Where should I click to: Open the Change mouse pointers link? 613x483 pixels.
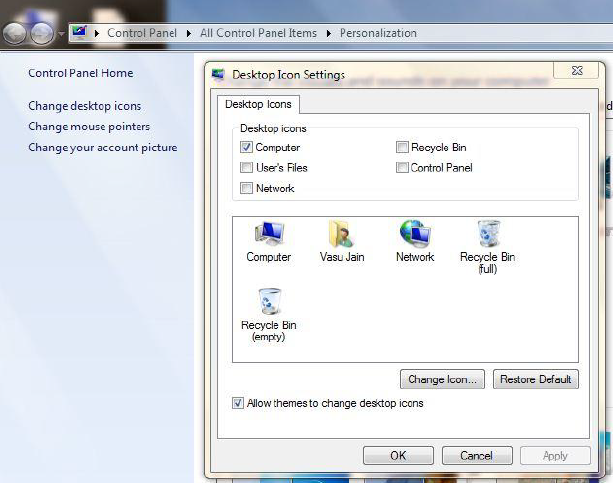[x=89, y=127]
